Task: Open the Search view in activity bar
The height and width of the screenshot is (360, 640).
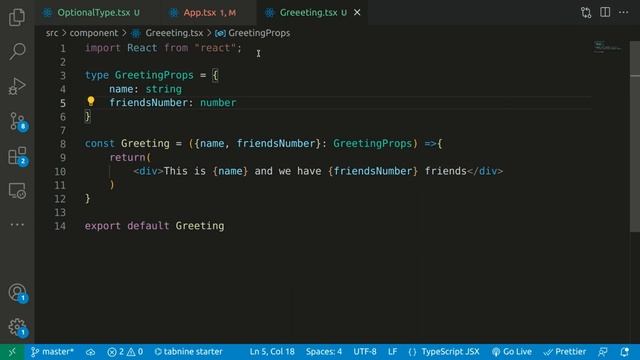Action: [x=17, y=51]
